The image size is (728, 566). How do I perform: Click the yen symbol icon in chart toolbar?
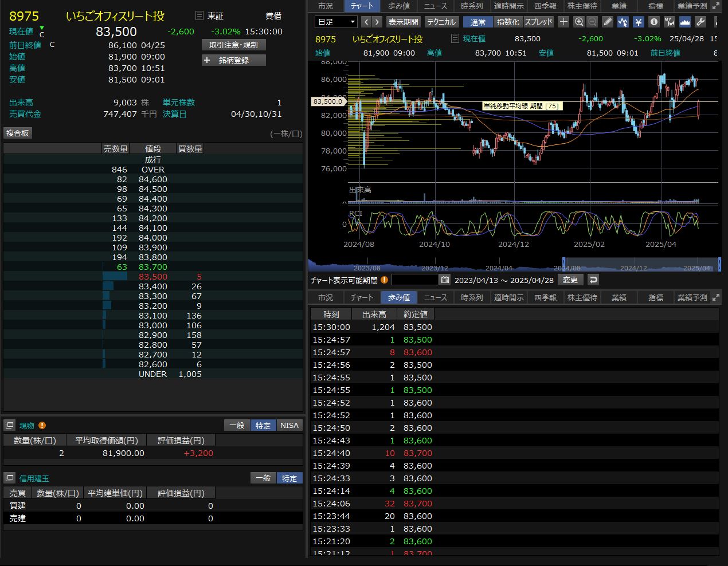(639, 22)
